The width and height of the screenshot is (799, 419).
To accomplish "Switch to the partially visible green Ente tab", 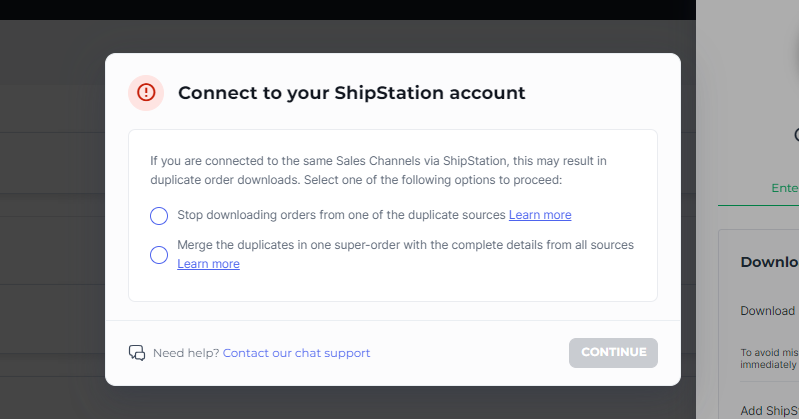I will pyautogui.click(x=785, y=188).
